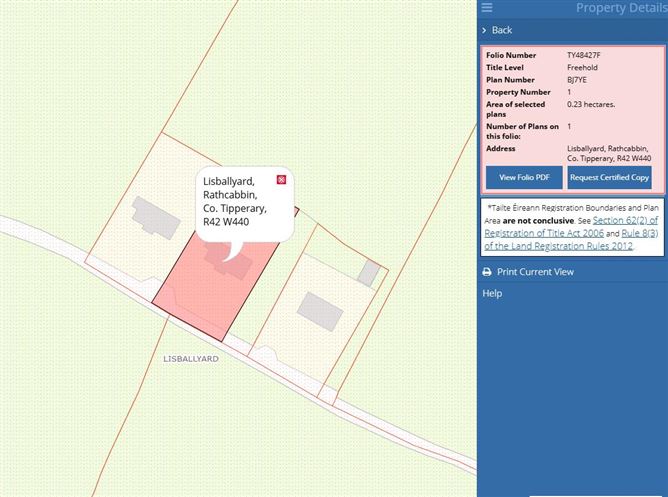Close the Lisballyard address popup
This screenshot has height=497, width=668.
[281, 180]
